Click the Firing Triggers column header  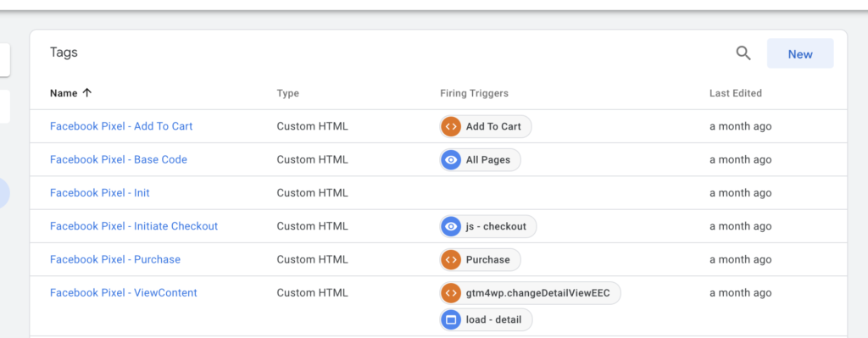click(475, 93)
